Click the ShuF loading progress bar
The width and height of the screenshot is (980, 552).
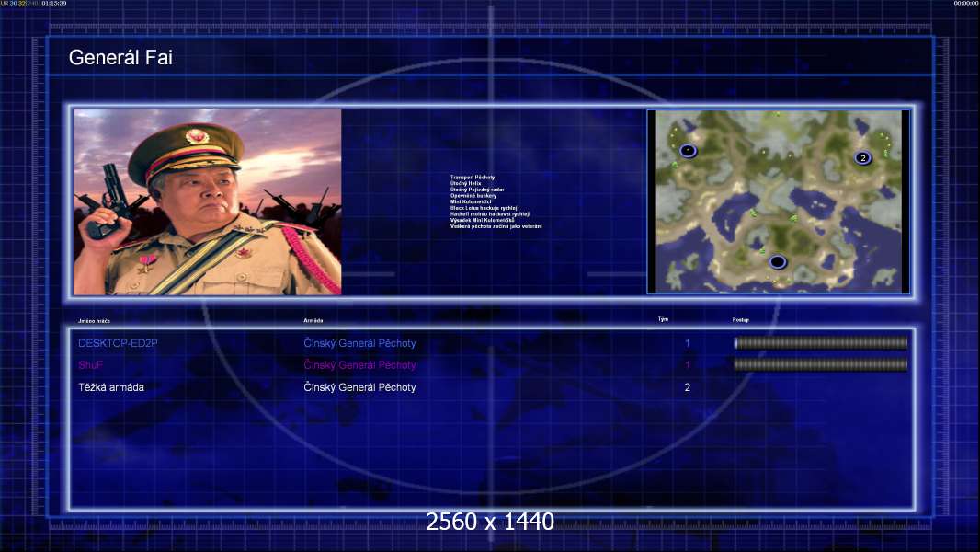(x=821, y=364)
